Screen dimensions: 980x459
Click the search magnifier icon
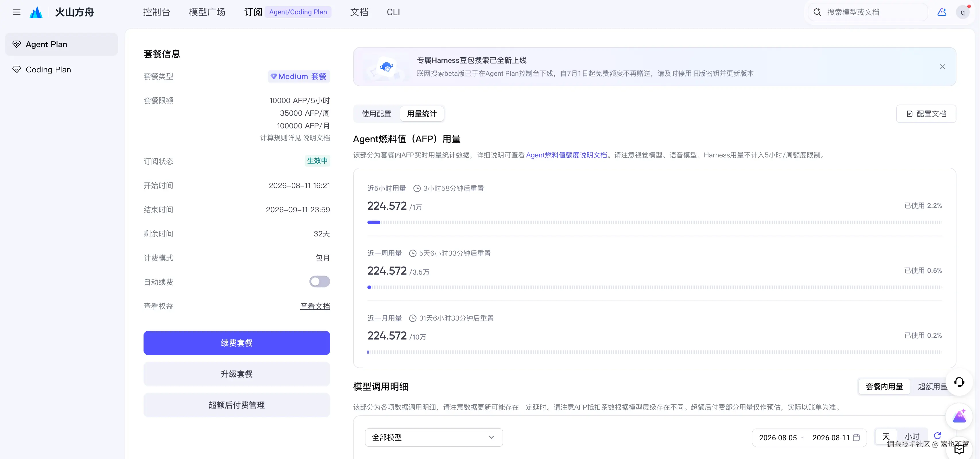pyautogui.click(x=817, y=12)
